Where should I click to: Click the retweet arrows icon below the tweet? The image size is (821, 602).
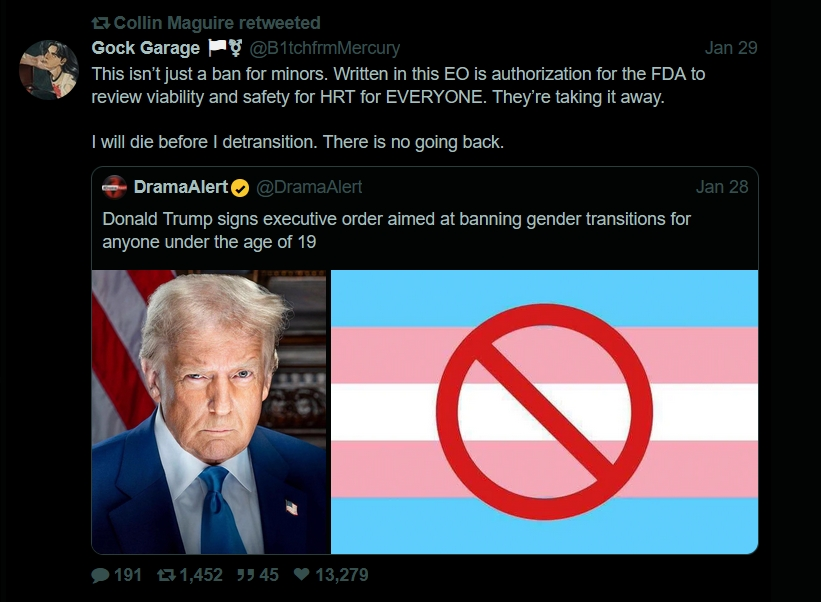pos(167,575)
